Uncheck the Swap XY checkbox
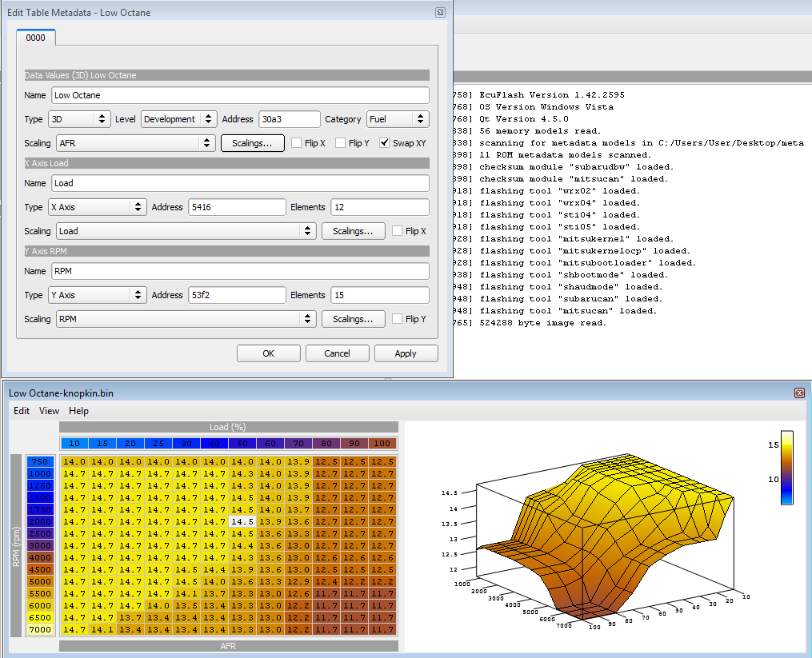 pos(385,143)
